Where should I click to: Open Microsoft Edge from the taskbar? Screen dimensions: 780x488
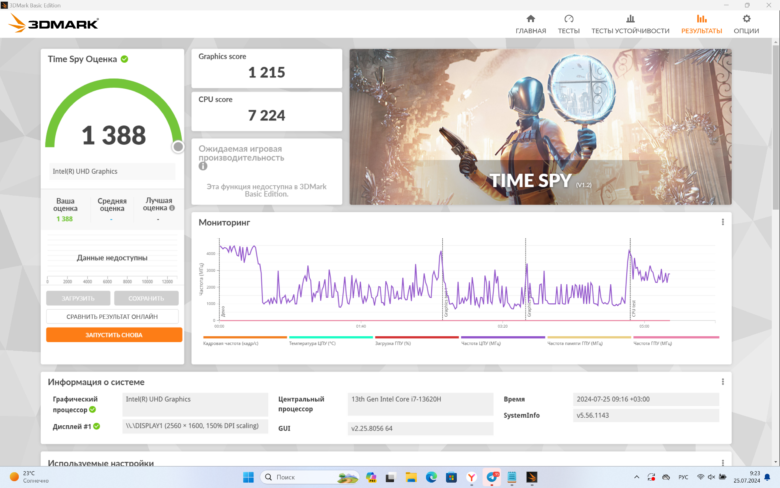(431, 477)
